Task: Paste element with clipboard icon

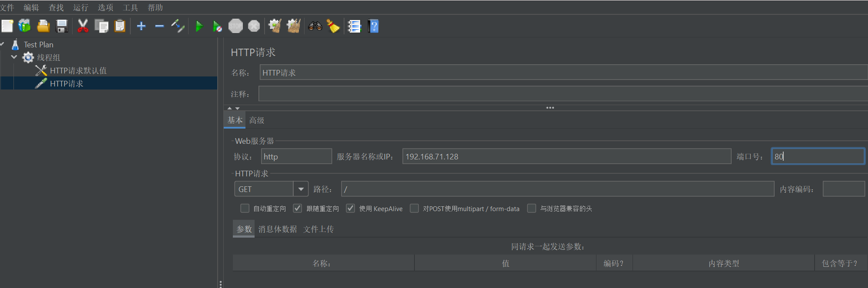Action: 120,26
